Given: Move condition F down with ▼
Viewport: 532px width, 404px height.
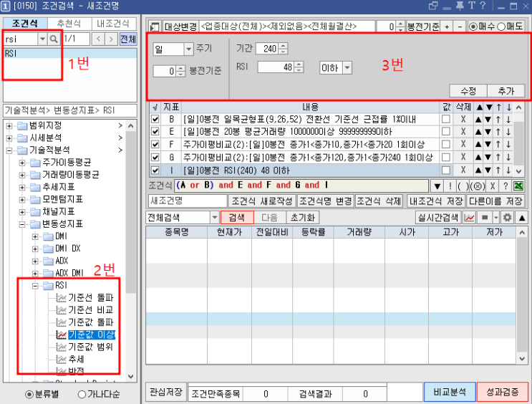Looking at the screenshot, I should (488, 145).
